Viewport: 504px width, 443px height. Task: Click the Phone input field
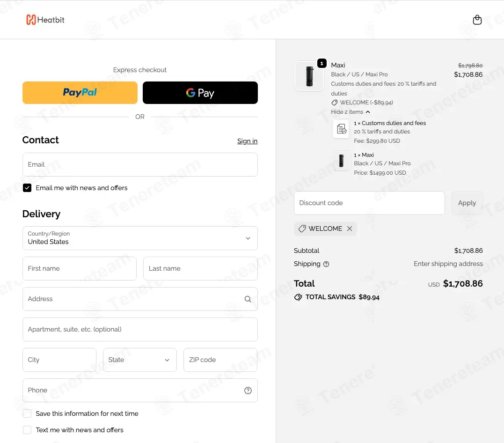coord(140,390)
